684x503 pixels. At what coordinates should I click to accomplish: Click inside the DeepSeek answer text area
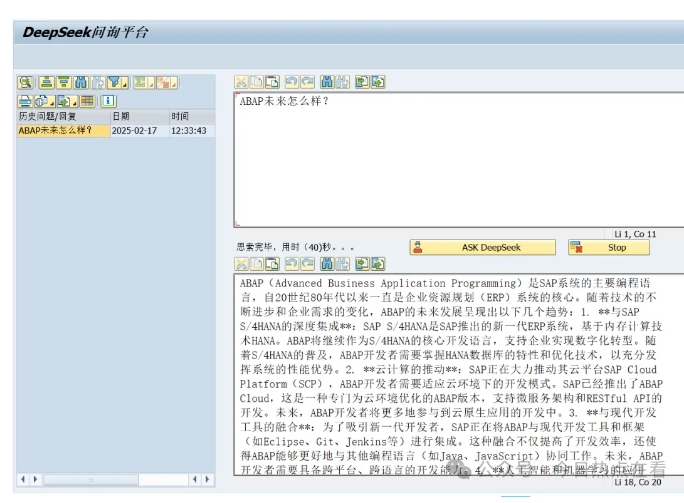tap(459, 374)
